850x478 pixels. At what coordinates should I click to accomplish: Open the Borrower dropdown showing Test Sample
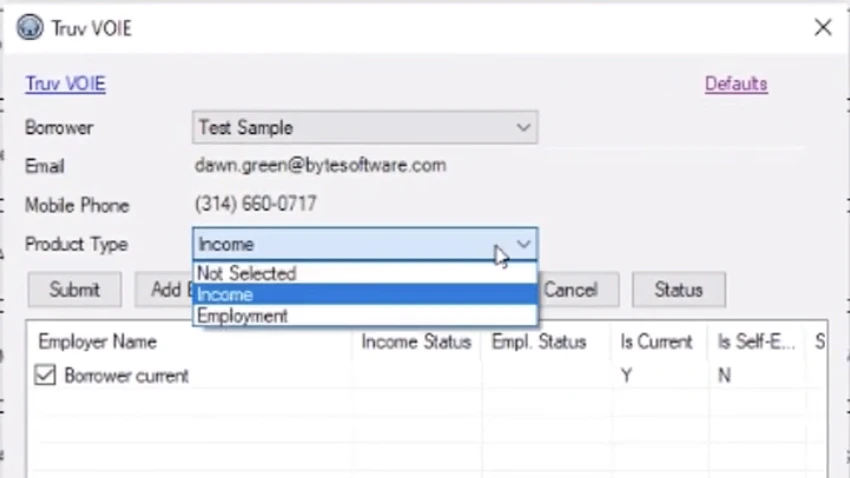pos(365,128)
